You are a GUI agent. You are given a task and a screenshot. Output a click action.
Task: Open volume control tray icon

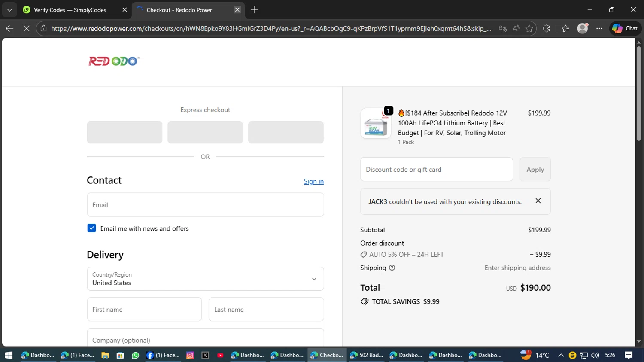[595, 355]
